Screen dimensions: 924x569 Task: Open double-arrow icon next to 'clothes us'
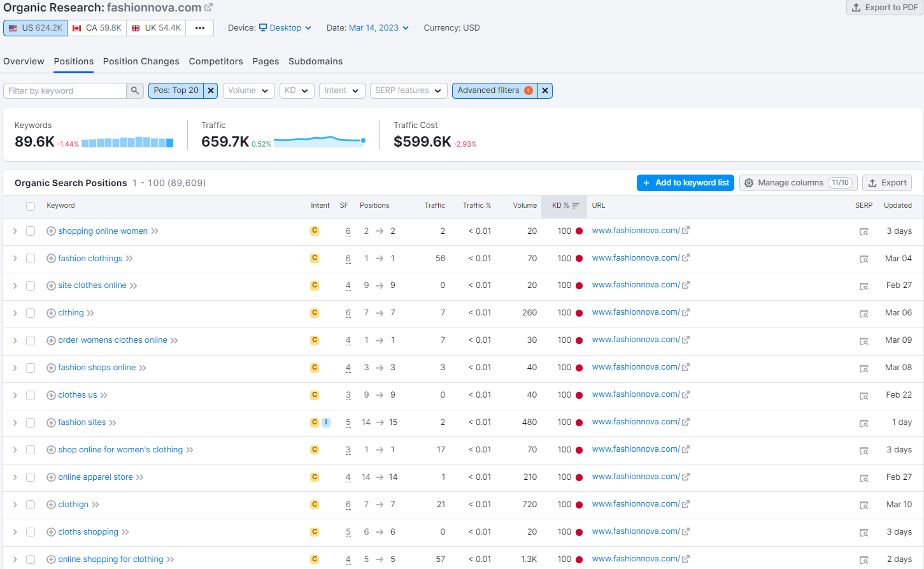104,395
